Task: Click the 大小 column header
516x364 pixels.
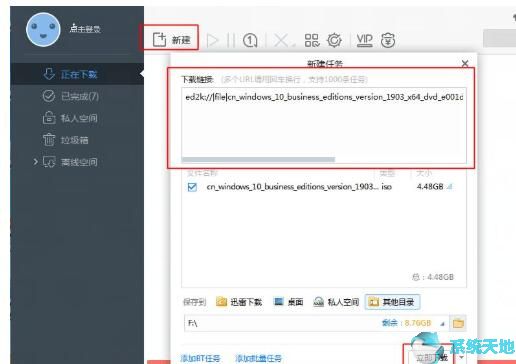Action: (x=424, y=173)
